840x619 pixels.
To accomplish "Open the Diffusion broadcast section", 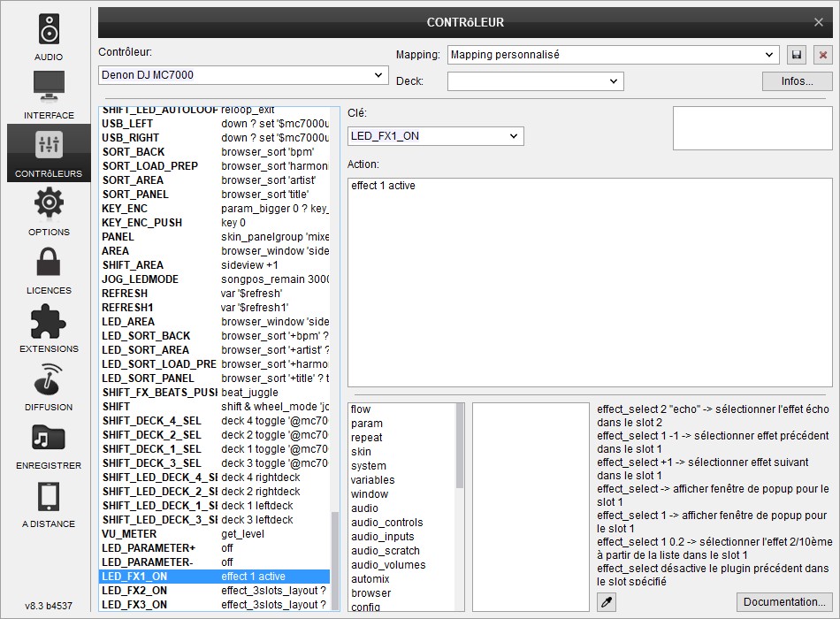I will (49, 387).
